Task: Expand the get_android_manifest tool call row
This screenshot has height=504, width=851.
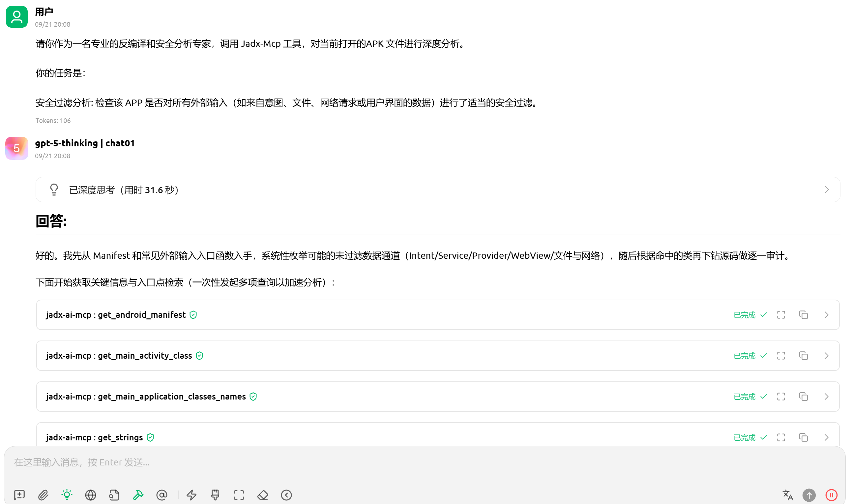Action: [x=826, y=315]
